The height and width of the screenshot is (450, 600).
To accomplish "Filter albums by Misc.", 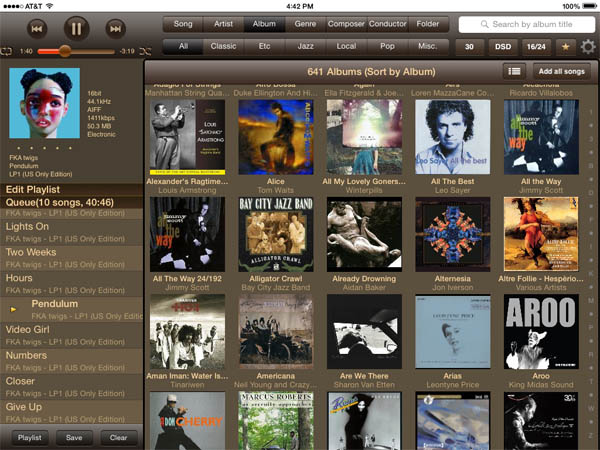I will point(428,46).
